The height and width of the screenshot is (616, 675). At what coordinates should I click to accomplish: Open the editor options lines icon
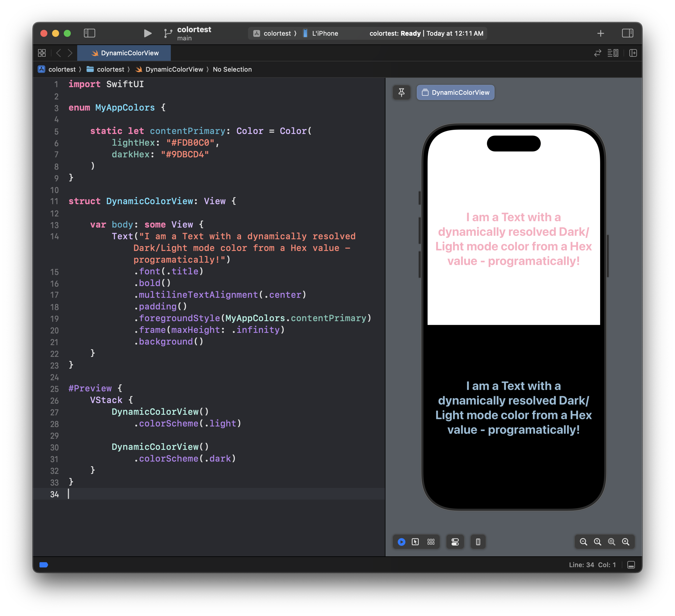pyautogui.click(x=613, y=53)
